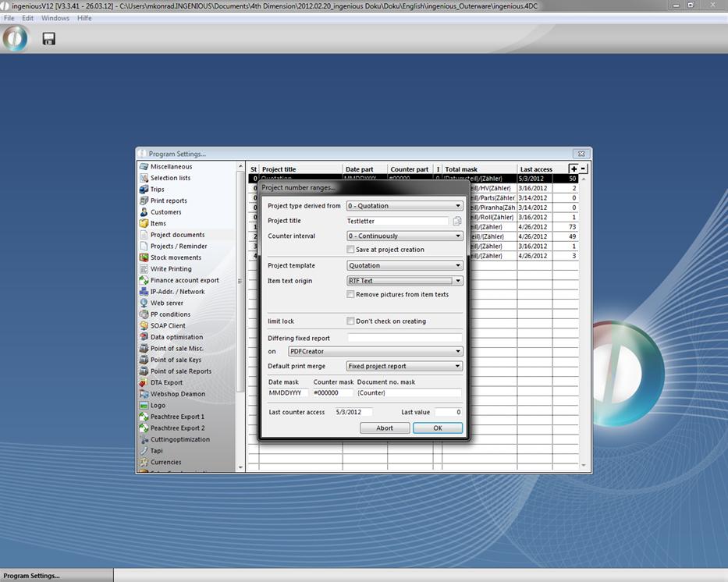The height and width of the screenshot is (582, 728).
Task: Expand the Counter interval dropdown
Action: pos(404,236)
